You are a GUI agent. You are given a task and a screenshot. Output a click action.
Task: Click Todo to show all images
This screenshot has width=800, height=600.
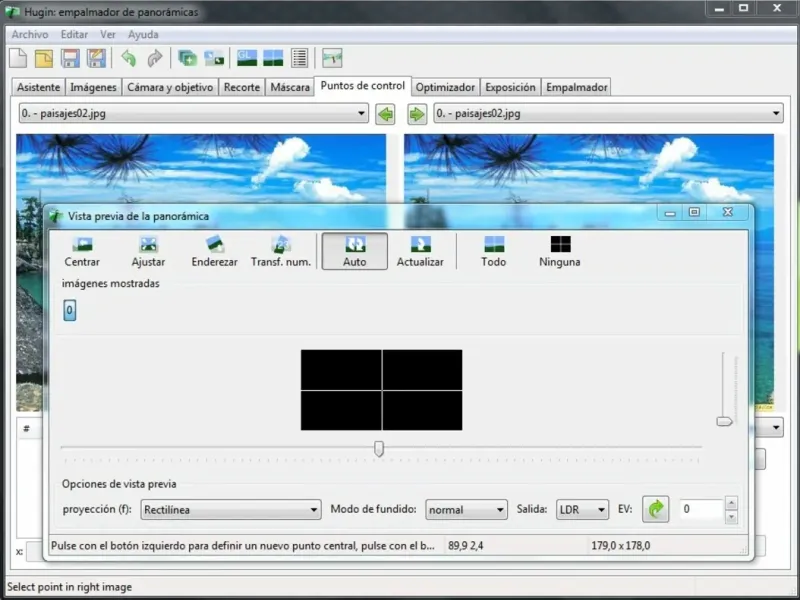tap(493, 252)
